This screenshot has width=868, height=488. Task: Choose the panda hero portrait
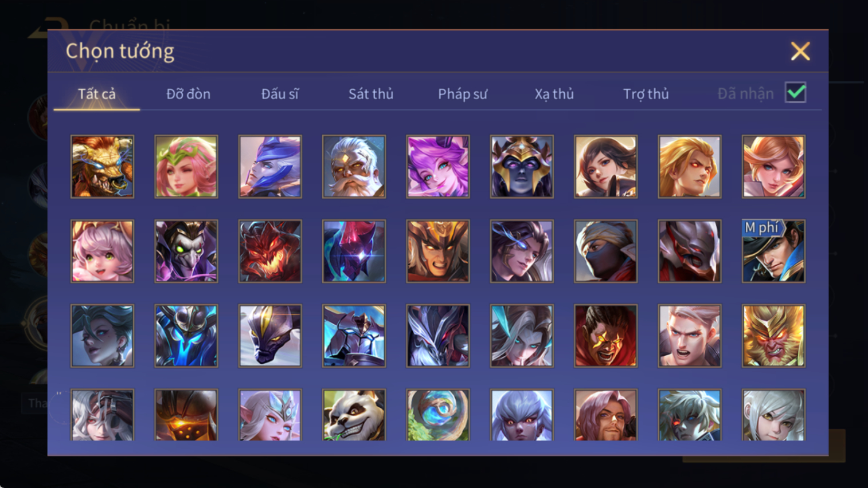pyautogui.click(x=354, y=415)
